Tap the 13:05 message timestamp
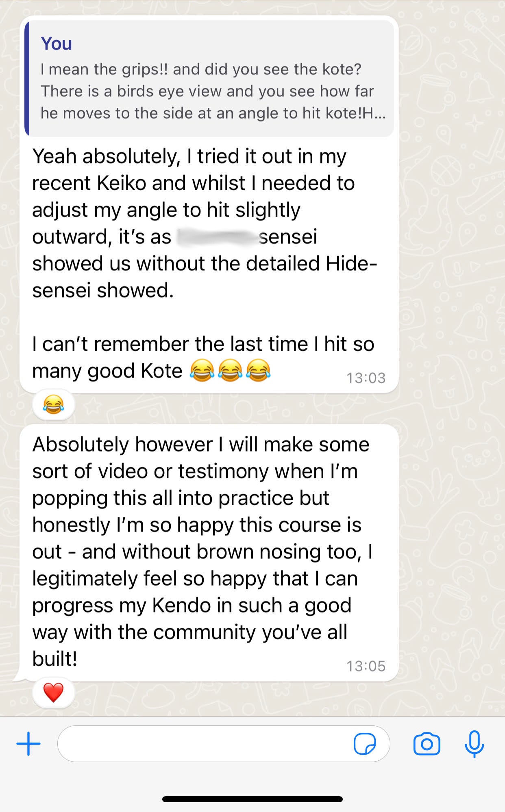505x812 pixels. point(366,666)
